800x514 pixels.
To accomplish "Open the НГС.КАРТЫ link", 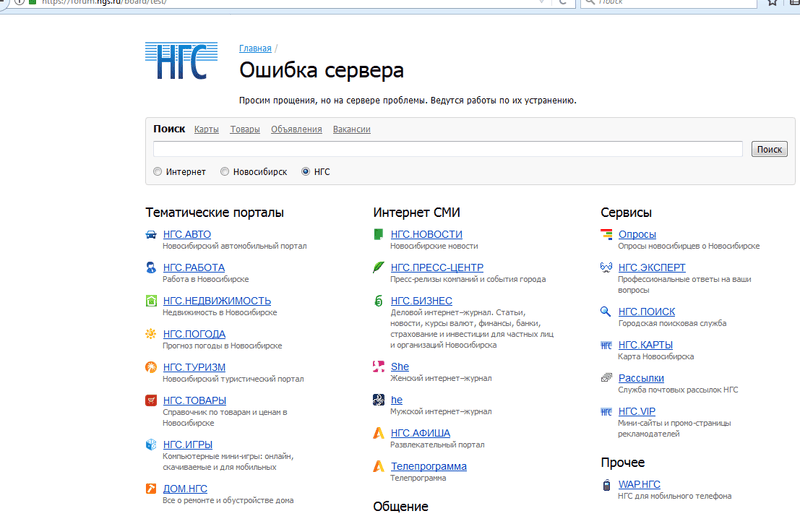I will (x=645, y=345).
